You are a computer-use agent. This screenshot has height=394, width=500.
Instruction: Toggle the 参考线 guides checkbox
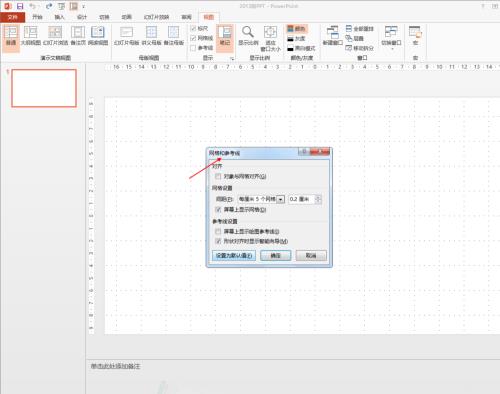pyautogui.click(x=193, y=48)
